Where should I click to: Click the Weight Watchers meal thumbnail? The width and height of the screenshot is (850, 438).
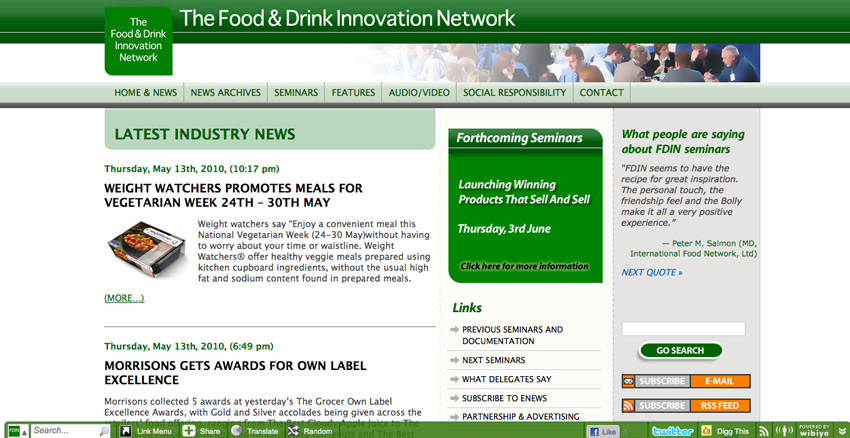147,249
